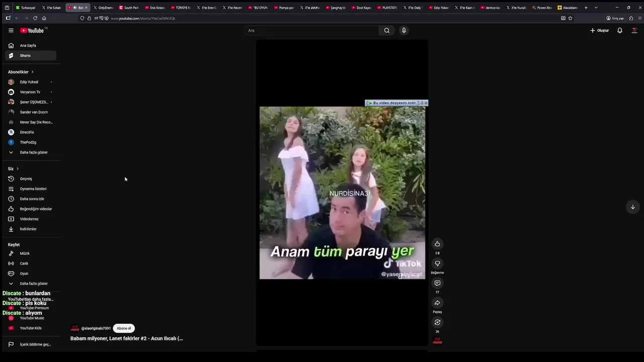The height and width of the screenshot is (362, 644).
Task: Focus the Ara search box
Action: tap(312, 30)
